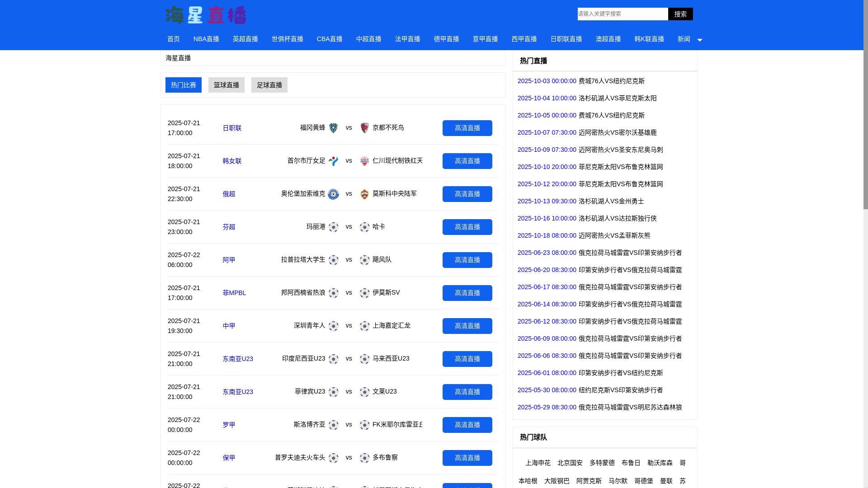Open the 北京国安 team link

(570, 463)
